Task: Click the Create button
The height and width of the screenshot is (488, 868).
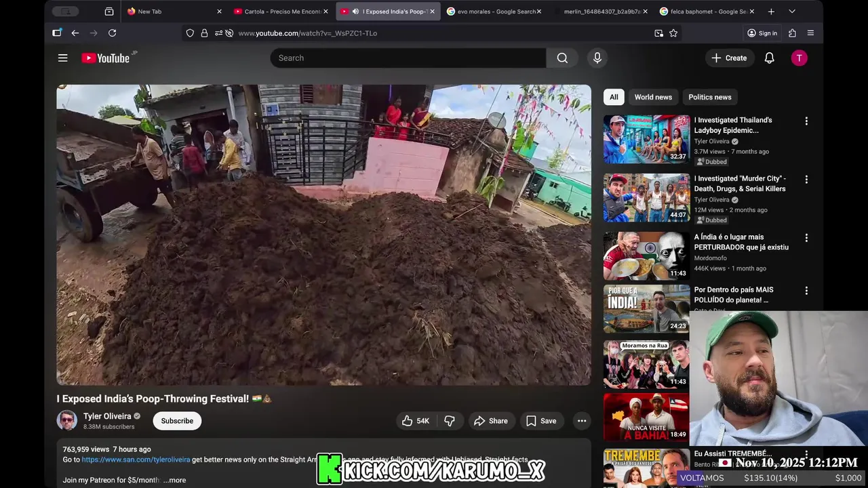Action: [729, 58]
